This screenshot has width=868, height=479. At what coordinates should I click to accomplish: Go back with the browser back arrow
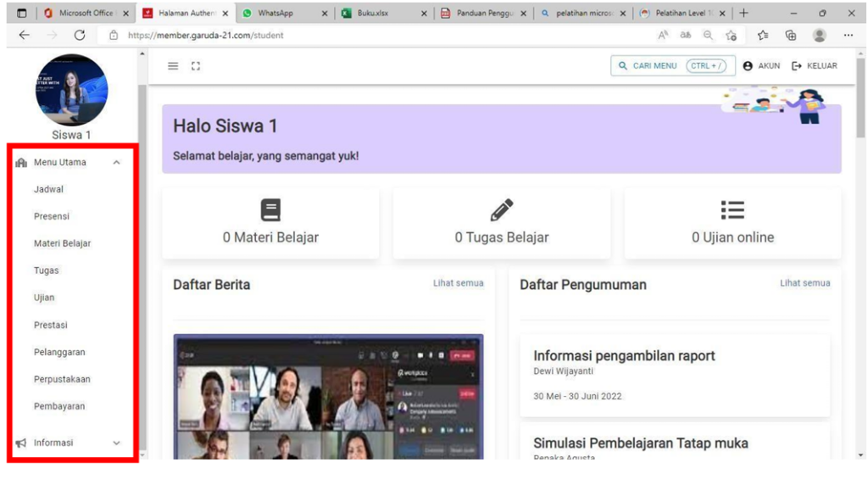[x=25, y=35]
